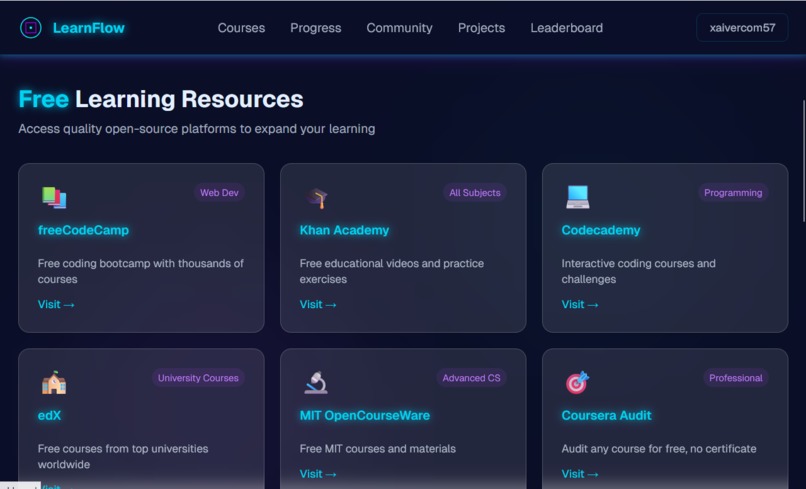Click 'Free MIT courses and materials' description
The height and width of the screenshot is (489, 806).
(378, 449)
